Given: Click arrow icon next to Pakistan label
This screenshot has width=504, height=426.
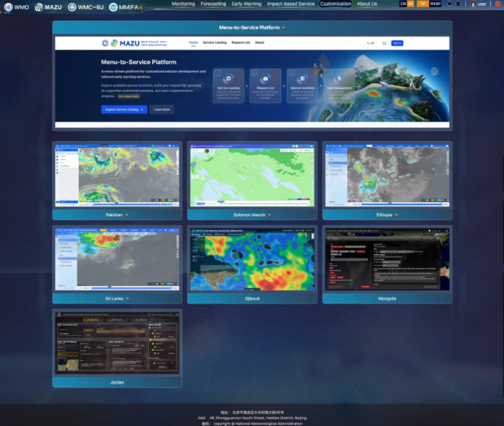Looking at the screenshot, I should coord(127,215).
